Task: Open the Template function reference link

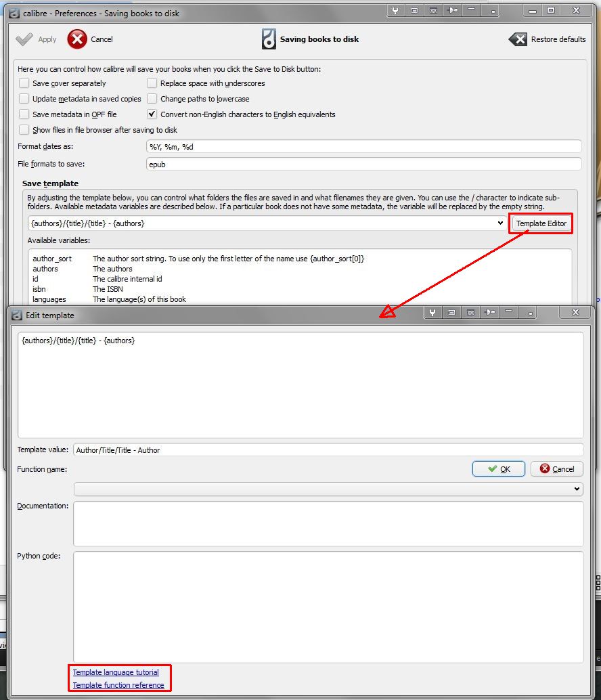Action: 118,685
